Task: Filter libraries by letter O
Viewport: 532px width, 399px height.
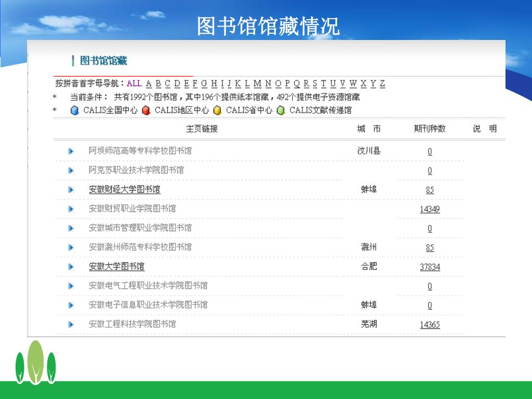Action: click(278, 84)
